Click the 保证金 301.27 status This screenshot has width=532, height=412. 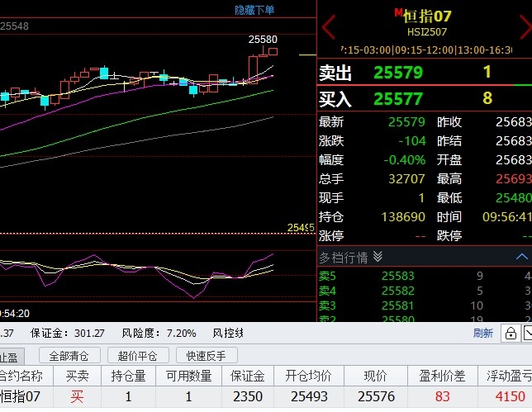click(x=67, y=333)
